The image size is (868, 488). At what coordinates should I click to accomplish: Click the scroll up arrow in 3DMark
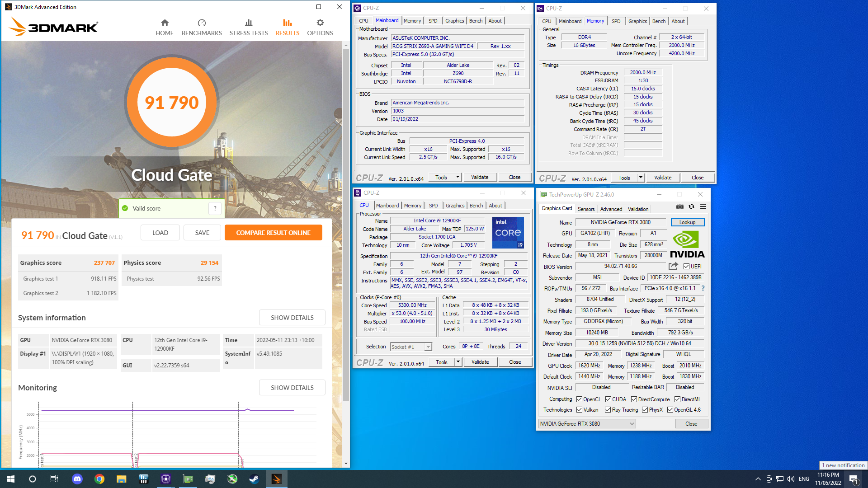coord(346,45)
